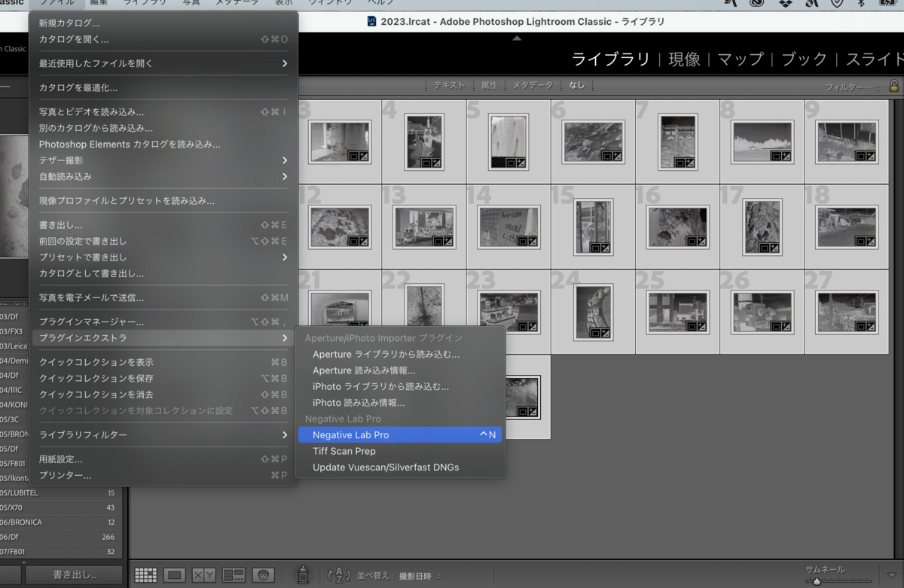Open People view face icon

point(264,575)
